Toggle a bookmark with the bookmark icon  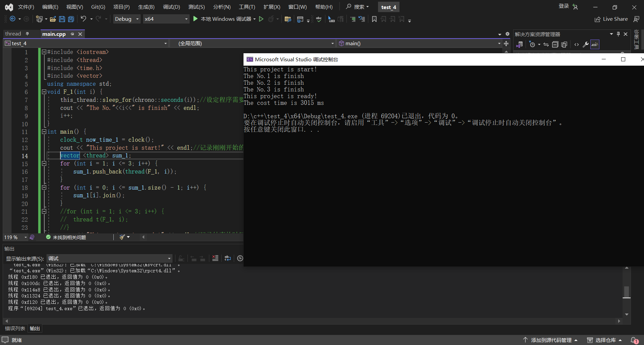pyautogui.click(x=374, y=19)
